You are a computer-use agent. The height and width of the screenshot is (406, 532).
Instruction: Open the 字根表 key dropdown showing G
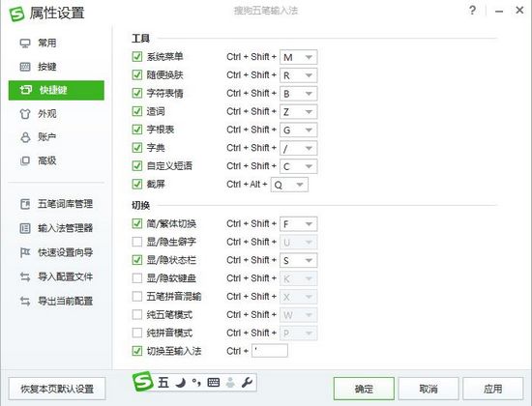point(299,130)
